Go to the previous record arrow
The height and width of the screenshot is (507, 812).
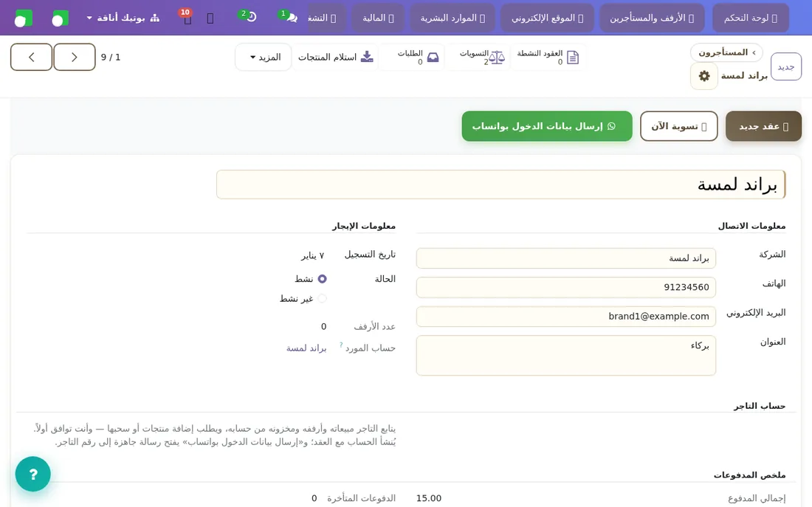pyautogui.click(x=74, y=57)
